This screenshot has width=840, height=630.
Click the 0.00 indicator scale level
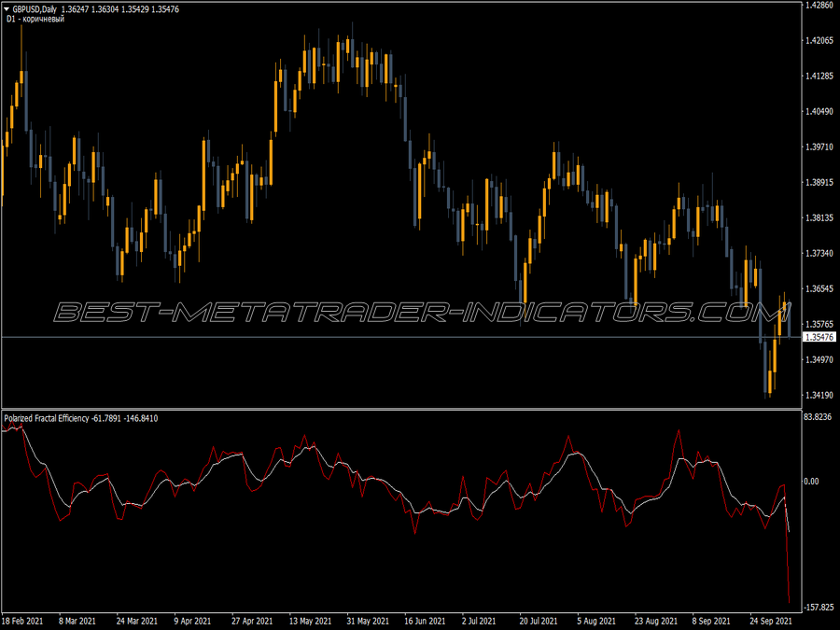point(811,482)
